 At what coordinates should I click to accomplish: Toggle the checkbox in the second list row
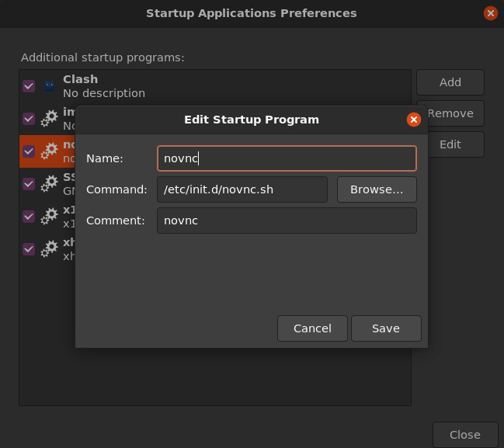(29, 119)
